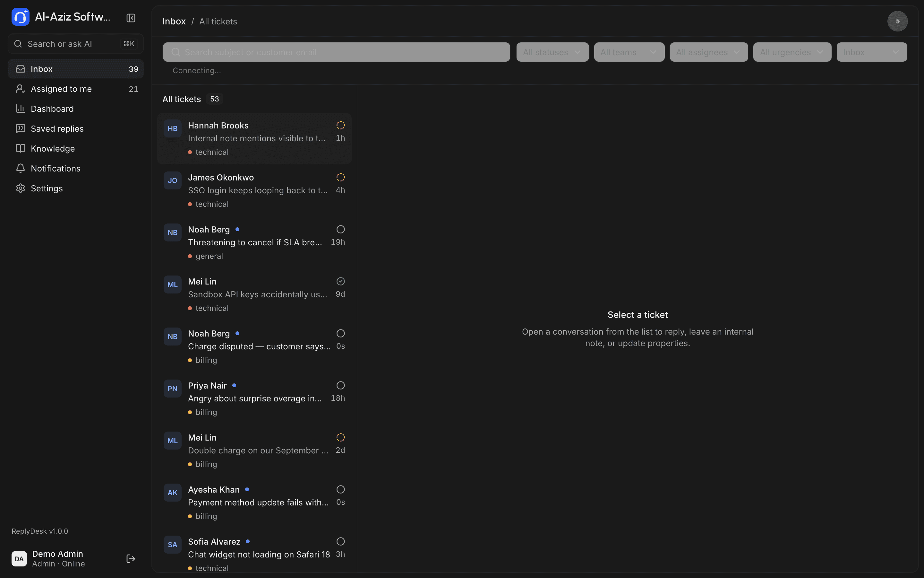This screenshot has width=924, height=578.
Task: Open Saved replies
Action: pyautogui.click(x=76, y=128)
